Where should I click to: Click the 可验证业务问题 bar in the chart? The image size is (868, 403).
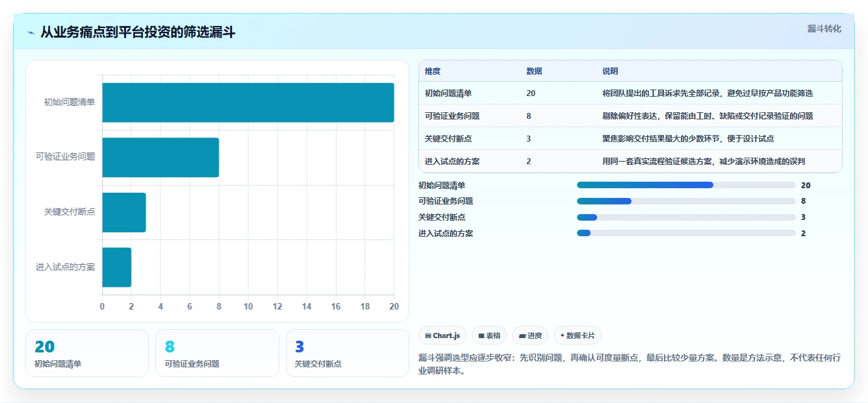pos(160,157)
